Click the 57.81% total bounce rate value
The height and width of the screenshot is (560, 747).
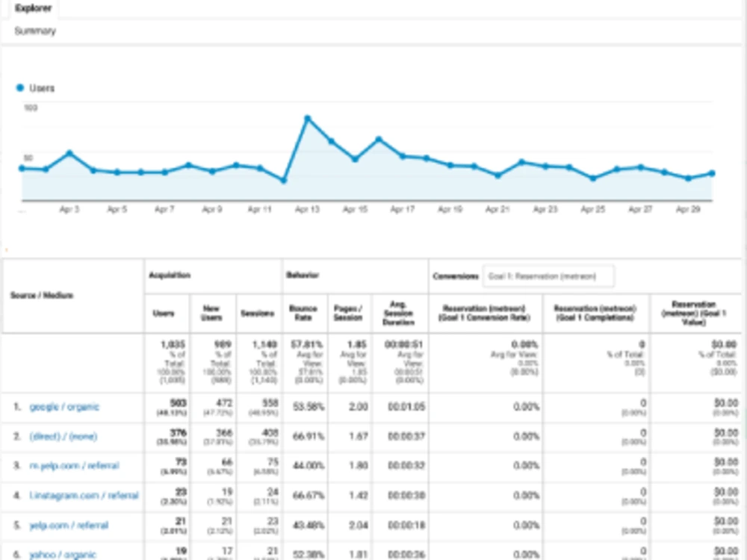click(307, 344)
